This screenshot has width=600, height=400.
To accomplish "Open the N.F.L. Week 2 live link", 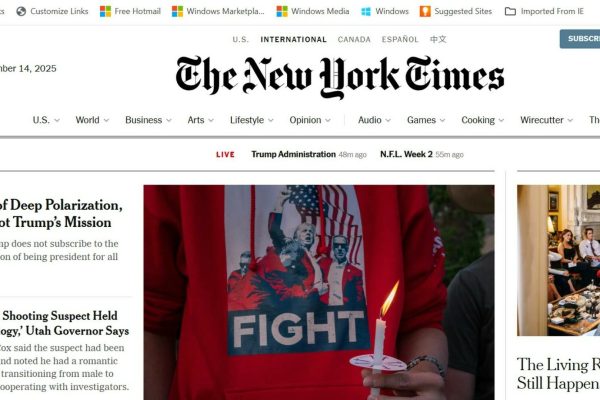I will click(406, 154).
